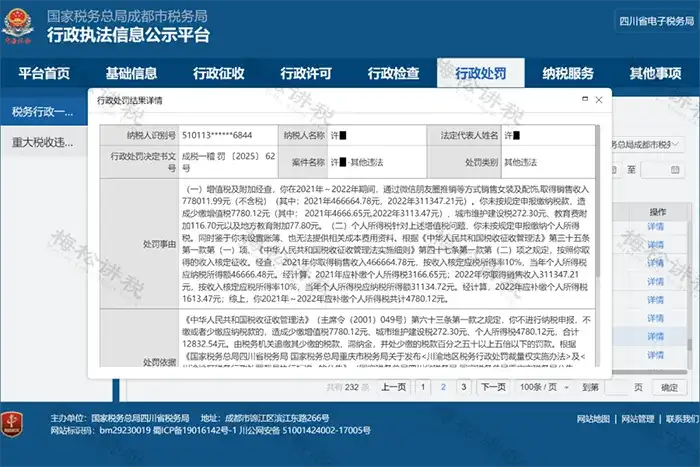Click the jump-to-page input field
700x467 pixels.
click(x=617, y=387)
